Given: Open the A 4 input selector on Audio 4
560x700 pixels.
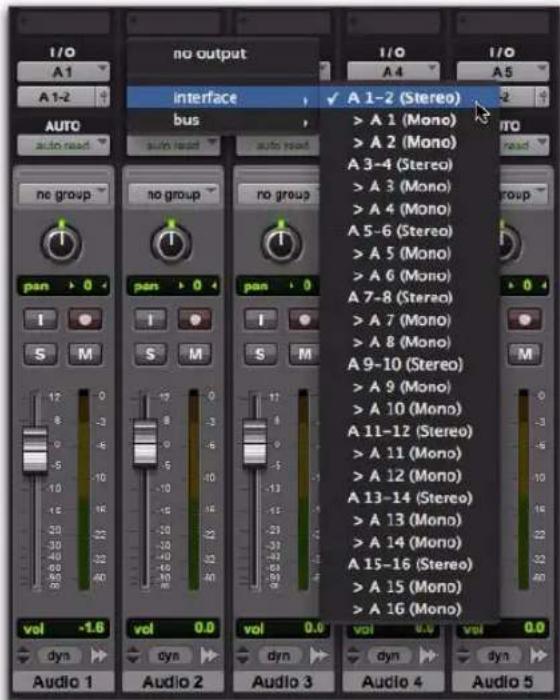Looking at the screenshot, I should pos(393,71).
